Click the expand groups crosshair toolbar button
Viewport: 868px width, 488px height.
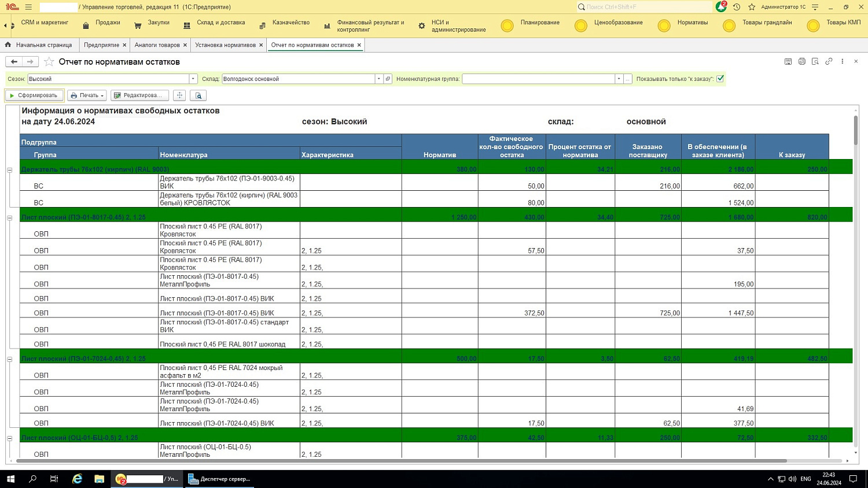(179, 95)
